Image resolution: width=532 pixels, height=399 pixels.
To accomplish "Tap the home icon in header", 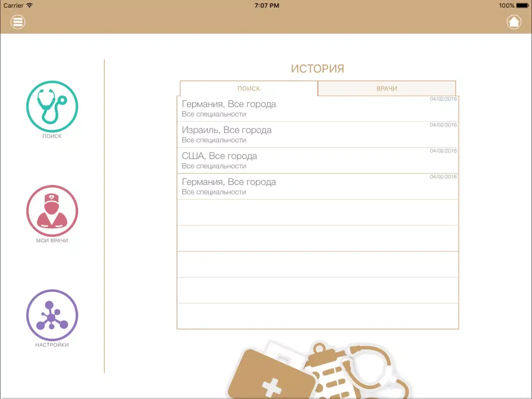I will click(514, 22).
